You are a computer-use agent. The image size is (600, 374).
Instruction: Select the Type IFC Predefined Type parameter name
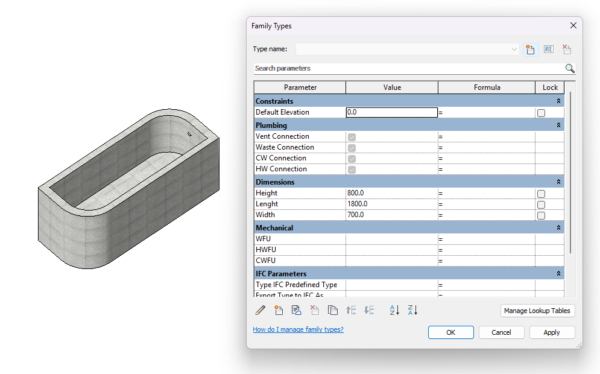click(297, 285)
